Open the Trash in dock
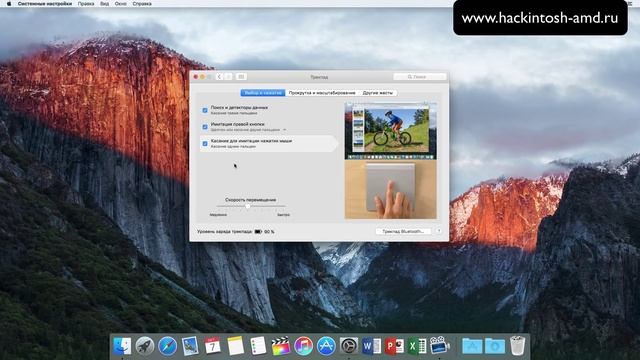The height and width of the screenshot is (360, 640). click(x=518, y=346)
